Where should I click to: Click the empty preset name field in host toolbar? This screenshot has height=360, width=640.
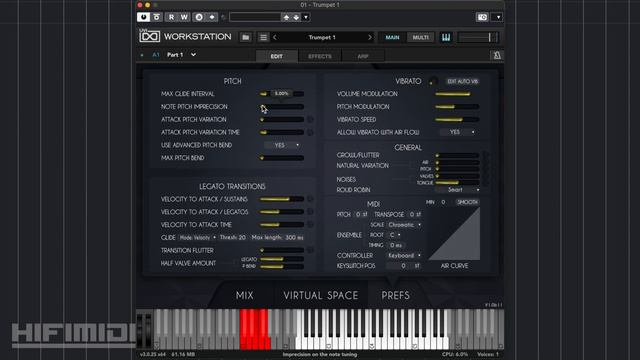255,17
